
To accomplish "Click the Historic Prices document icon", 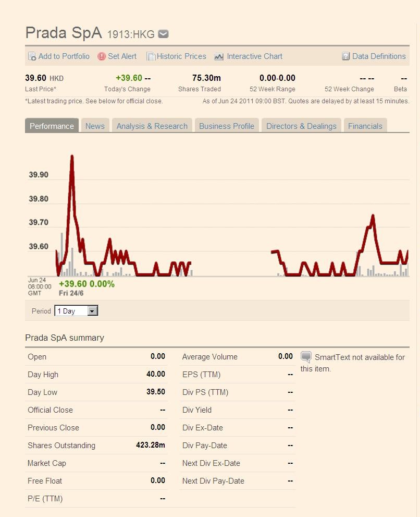I will coord(151,56).
